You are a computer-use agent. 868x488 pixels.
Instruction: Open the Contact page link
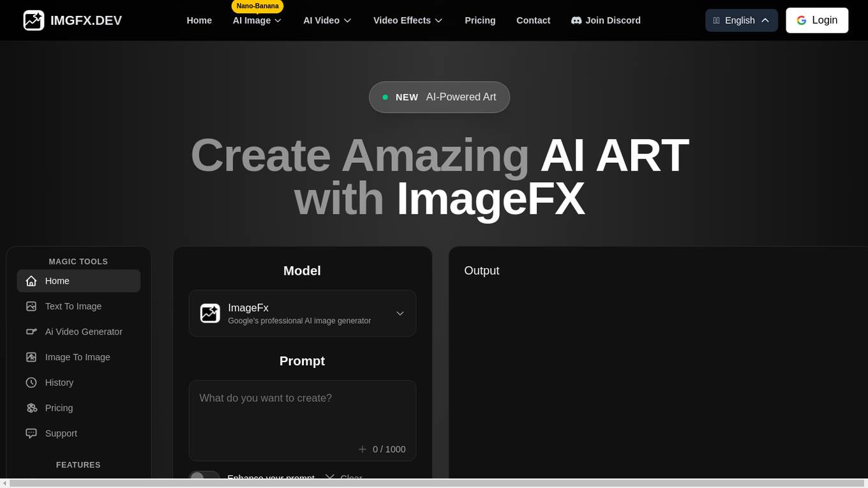[x=533, y=20]
